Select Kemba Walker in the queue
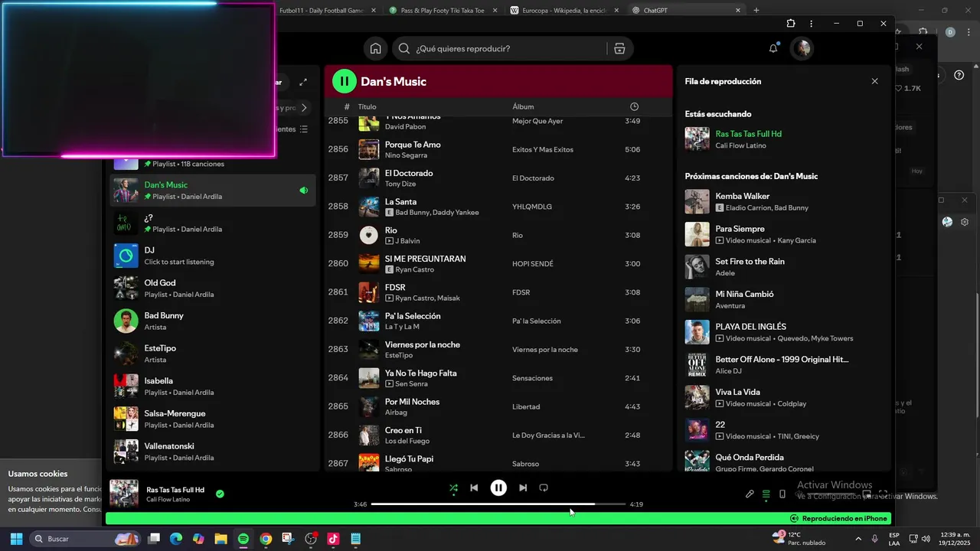Image resolution: width=980 pixels, height=551 pixels. (x=783, y=202)
